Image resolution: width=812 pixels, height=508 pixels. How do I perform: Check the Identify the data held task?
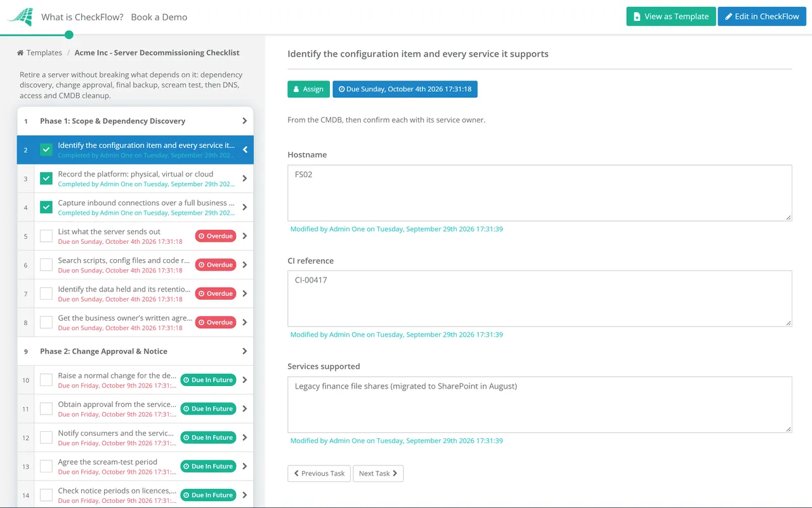(x=46, y=293)
